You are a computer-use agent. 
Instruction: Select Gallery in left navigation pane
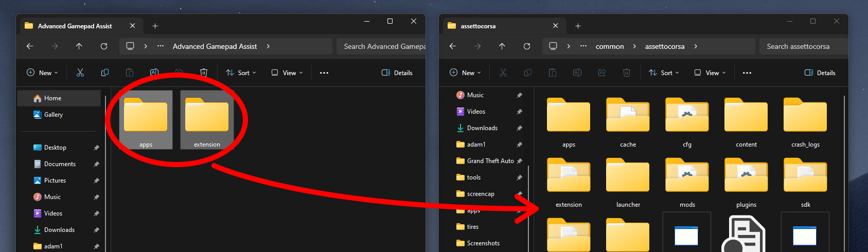point(54,115)
